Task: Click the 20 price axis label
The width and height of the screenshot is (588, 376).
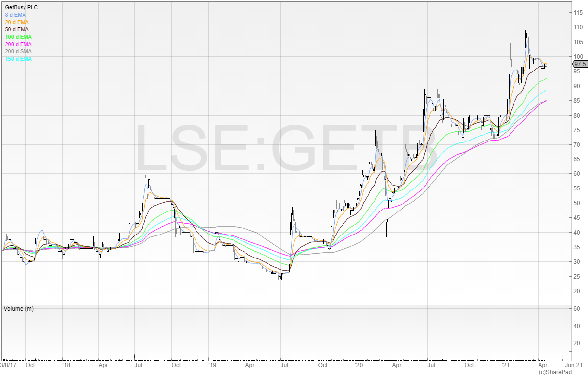Action: click(x=576, y=291)
